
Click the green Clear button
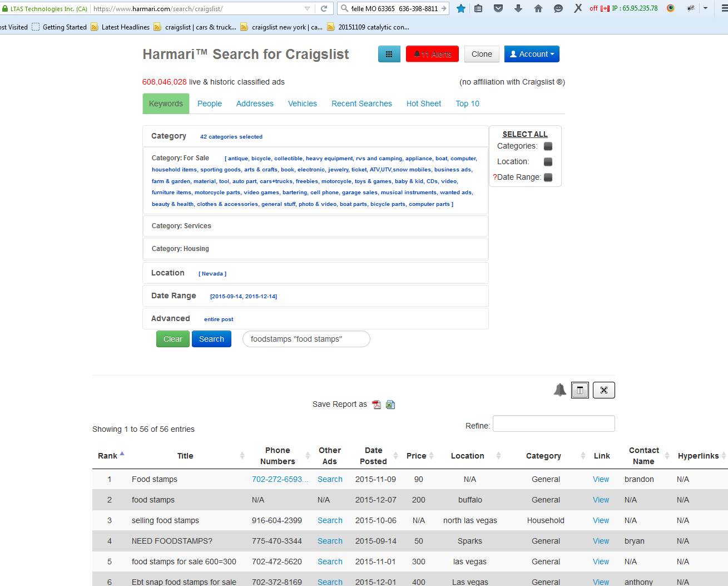(x=173, y=339)
